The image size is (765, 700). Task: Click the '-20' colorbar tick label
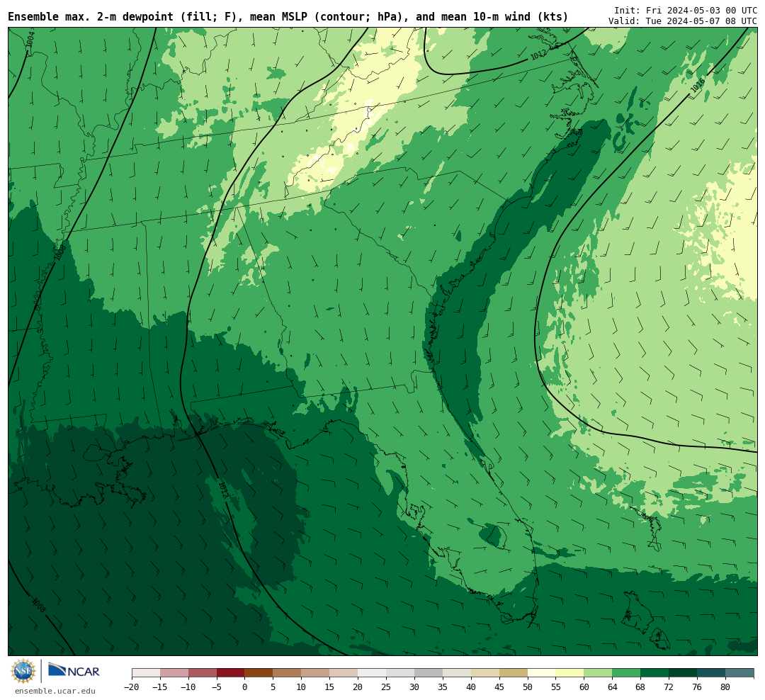point(132,687)
